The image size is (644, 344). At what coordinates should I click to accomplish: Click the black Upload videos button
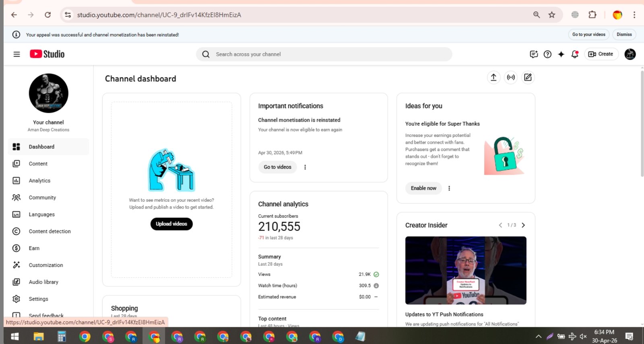(x=171, y=224)
